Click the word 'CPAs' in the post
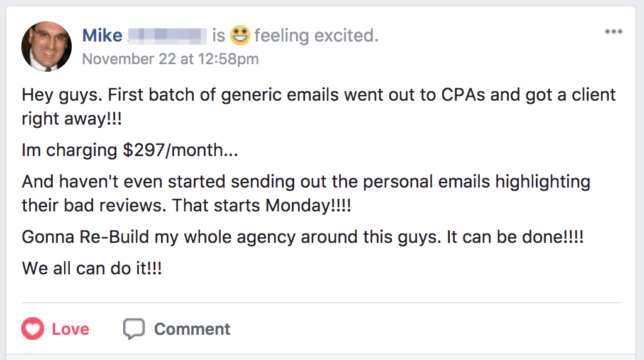Screen dimensions: 644x360 (x=464, y=95)
